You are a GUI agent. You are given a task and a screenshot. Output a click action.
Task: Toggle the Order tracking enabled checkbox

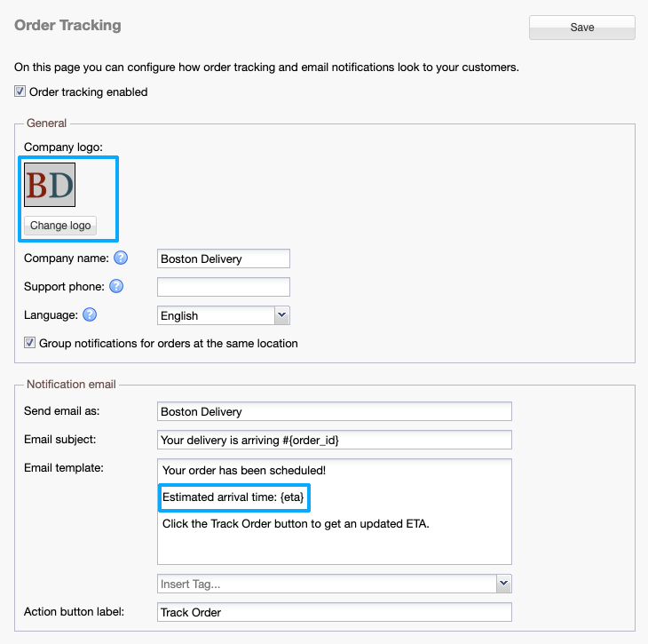[20, 91]
